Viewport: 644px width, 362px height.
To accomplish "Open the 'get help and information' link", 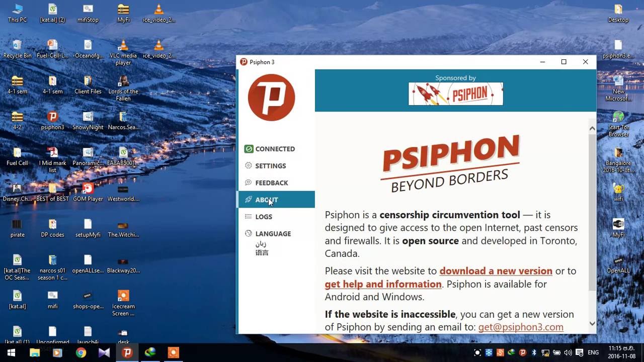I will point(383,284).
